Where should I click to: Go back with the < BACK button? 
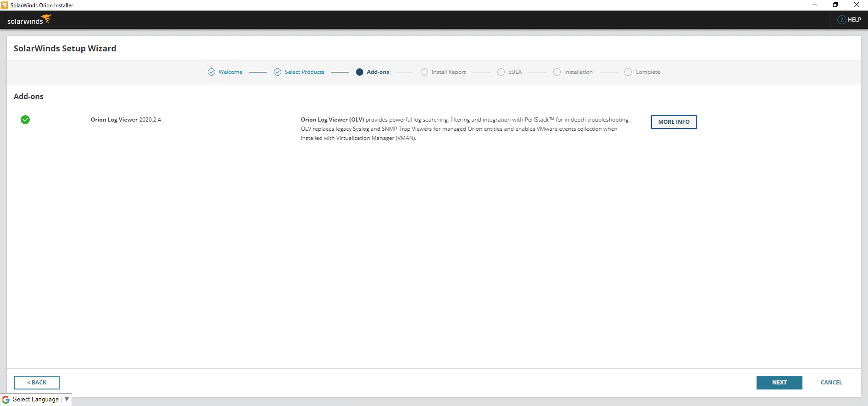(x=37, y=383)
